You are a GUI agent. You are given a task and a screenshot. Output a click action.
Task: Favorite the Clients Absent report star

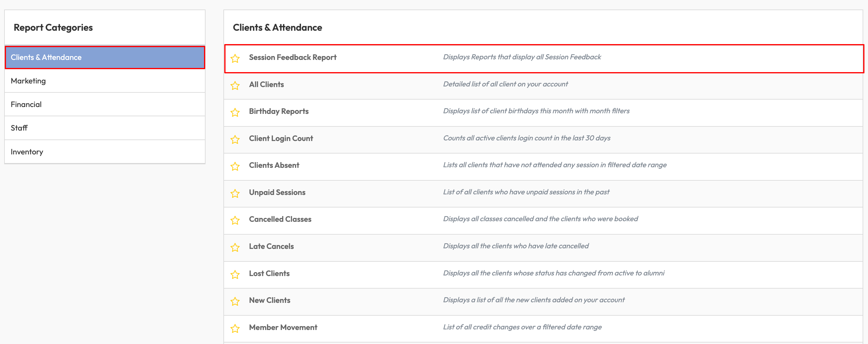point(235,166)
